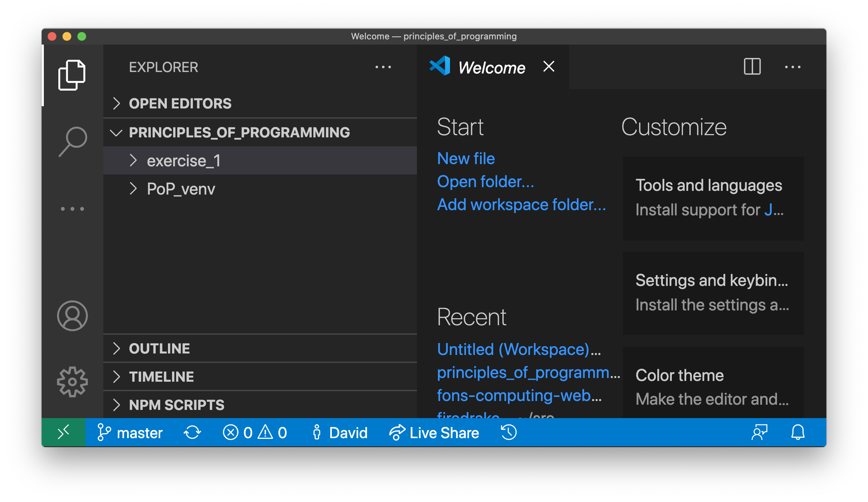Synchronize changes in status bar

[192, 433]
